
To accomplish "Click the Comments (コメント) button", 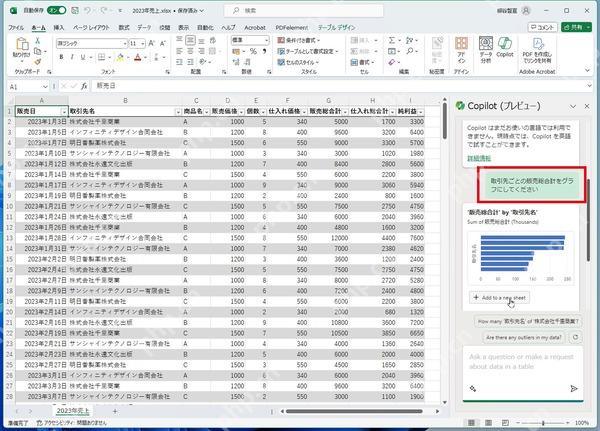I will click(542, 27).
